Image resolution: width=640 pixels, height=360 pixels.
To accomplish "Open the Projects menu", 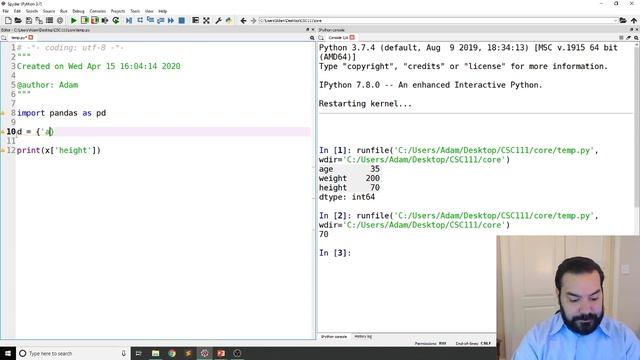I will click(118, 11).
